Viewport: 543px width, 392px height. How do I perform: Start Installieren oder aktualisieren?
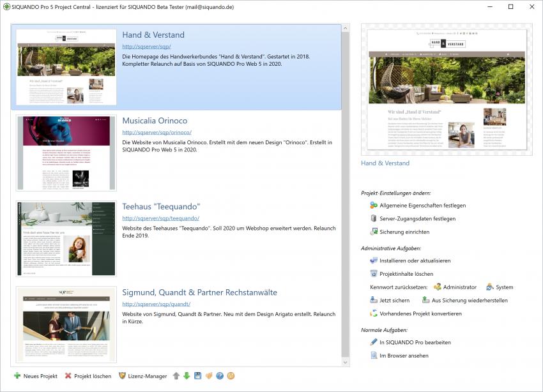pyautogui.click(x=415, y=260)
